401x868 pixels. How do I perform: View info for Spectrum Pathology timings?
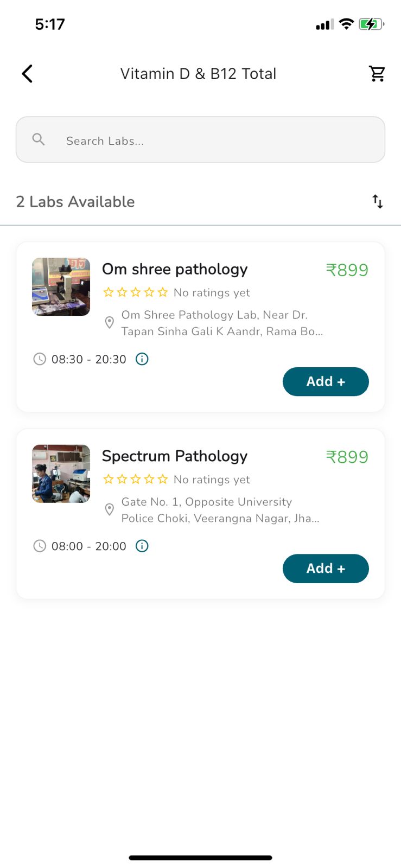(142, 546)
